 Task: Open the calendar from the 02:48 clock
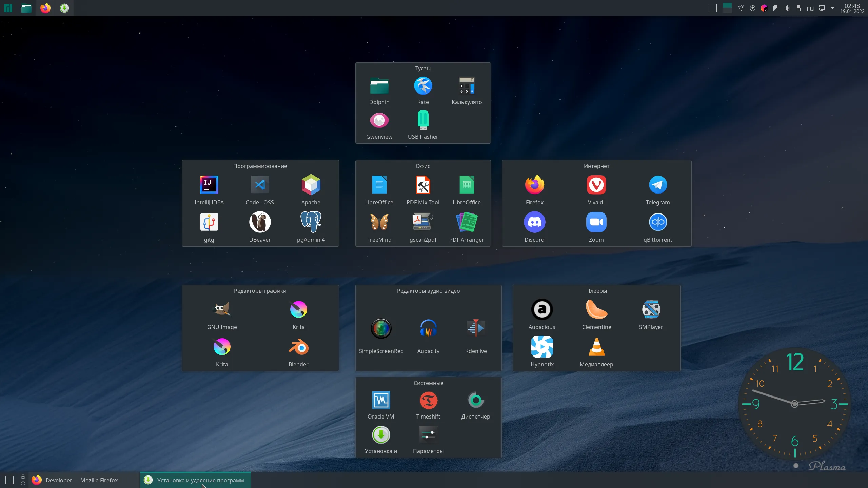tap(852, 8)
